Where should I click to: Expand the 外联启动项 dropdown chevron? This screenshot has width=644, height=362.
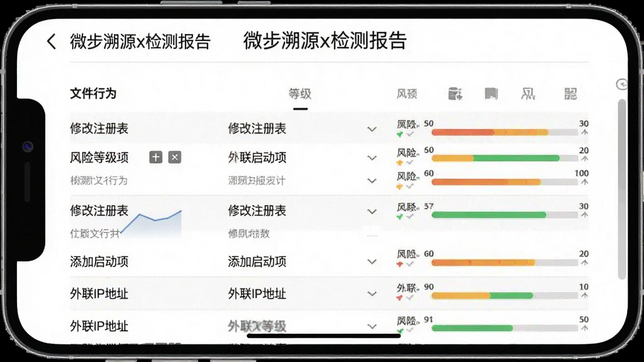[372, 158]
